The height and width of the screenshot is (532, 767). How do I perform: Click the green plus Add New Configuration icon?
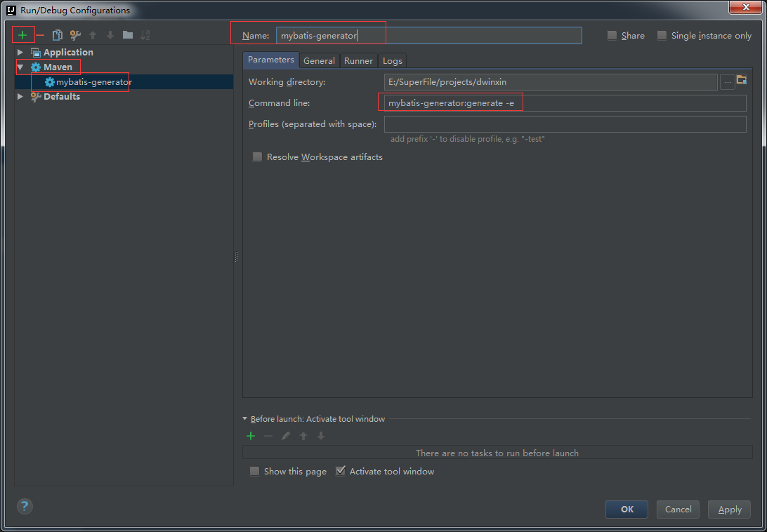(22, 35)
